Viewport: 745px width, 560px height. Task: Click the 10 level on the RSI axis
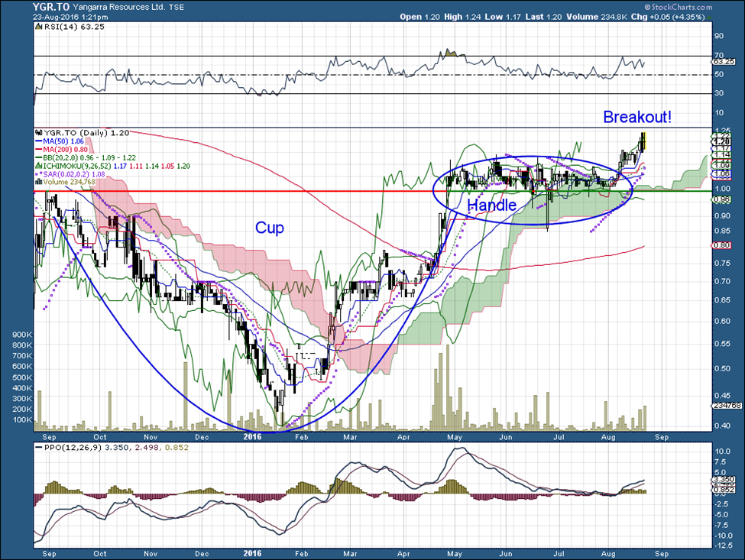click(x=719, y=112)
